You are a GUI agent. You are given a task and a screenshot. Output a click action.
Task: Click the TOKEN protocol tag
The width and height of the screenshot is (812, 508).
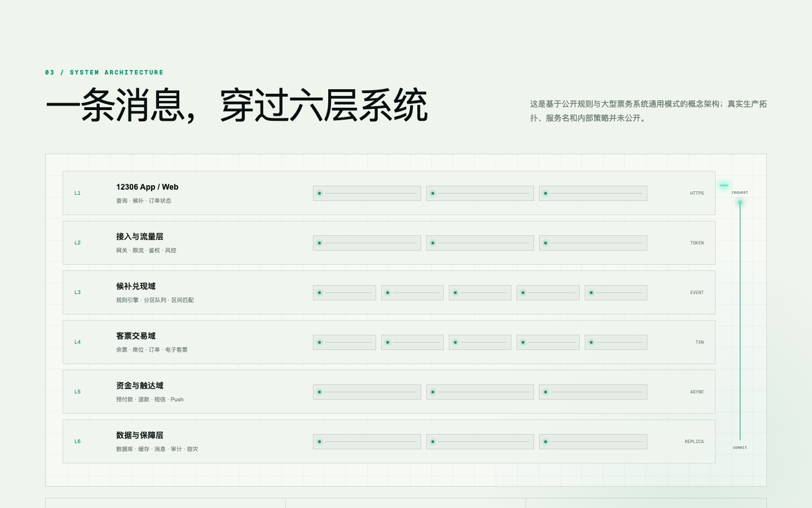(697, 243)
